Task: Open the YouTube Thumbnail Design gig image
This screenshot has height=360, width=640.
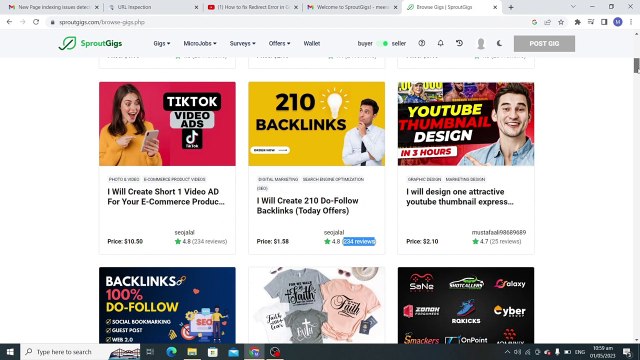Action: [x=466, y=124]
